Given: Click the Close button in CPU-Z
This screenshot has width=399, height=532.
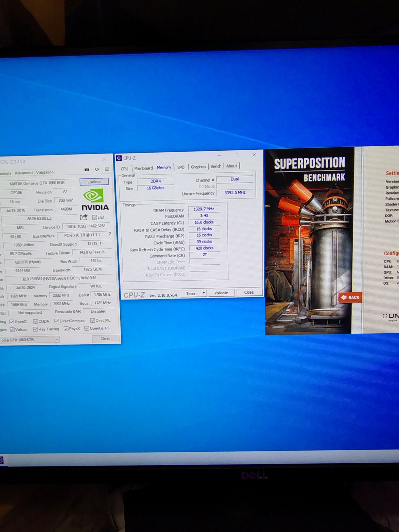Looking at the screenshot, I should [x=249, y=292].
